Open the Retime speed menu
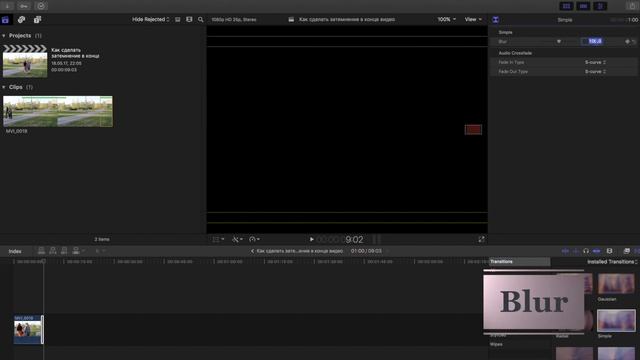The image size is (640, 360). tap(254, 240)
